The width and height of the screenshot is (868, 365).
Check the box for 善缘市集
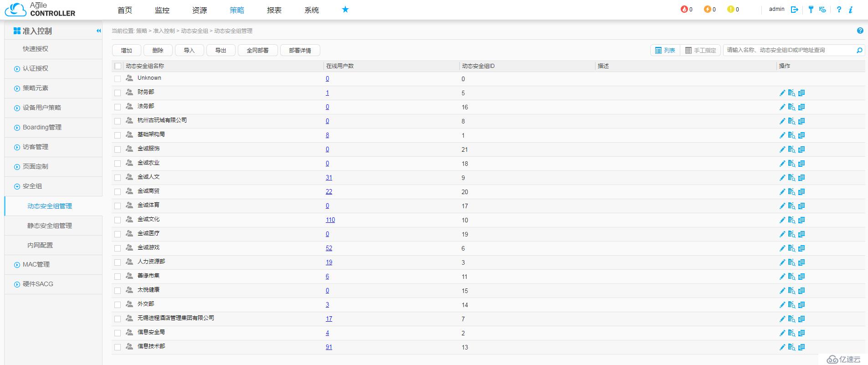(118, 277)
